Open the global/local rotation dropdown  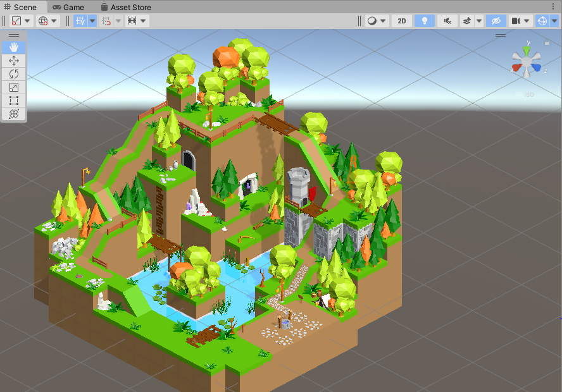[54, 21]
